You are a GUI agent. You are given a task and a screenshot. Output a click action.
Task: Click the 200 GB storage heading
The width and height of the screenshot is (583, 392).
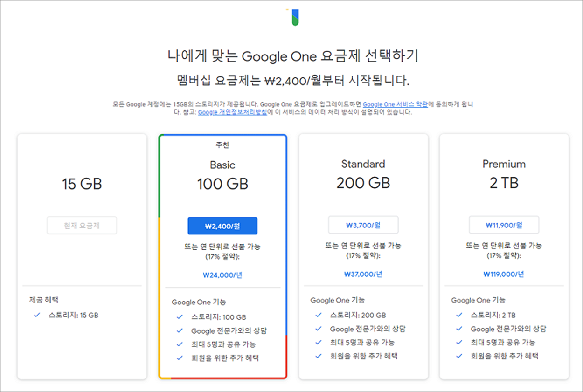[x=363, y=183]
